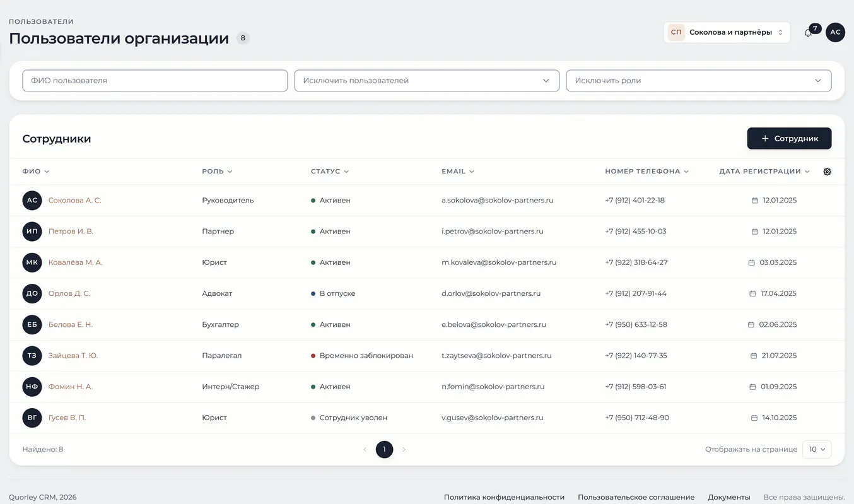Click the Сотрудник уволен status
Image resolution: width=854 pixels, height=504 pixels.
tap(349, 418)
